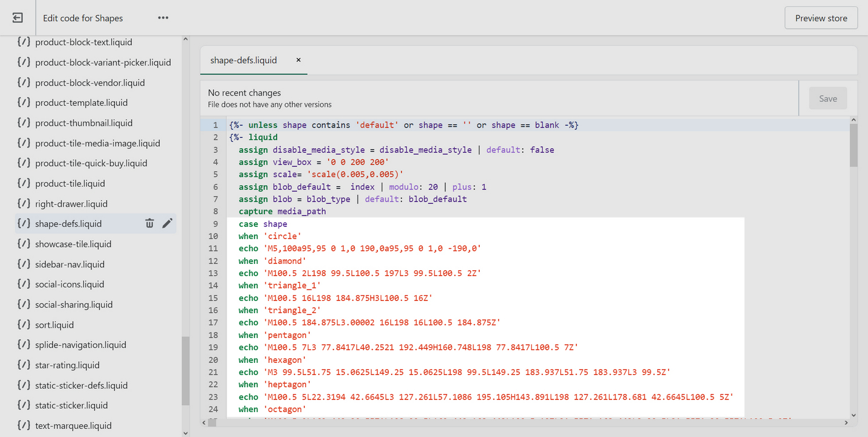The image size is (868, 437).
Task: Open right-drawer.liquid file
Action: click(71, 204)
